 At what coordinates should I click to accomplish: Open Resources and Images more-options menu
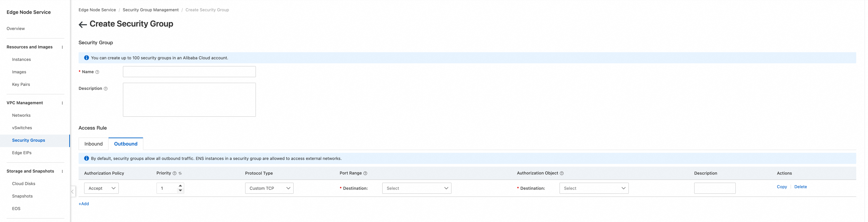[62, 47]
